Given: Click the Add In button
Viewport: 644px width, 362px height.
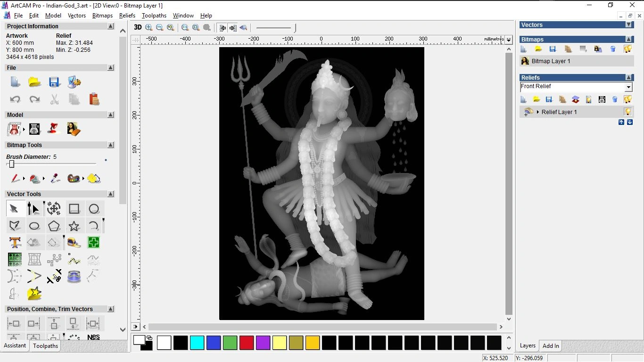Looking at the screenshot, I should [x=550, y=346].
